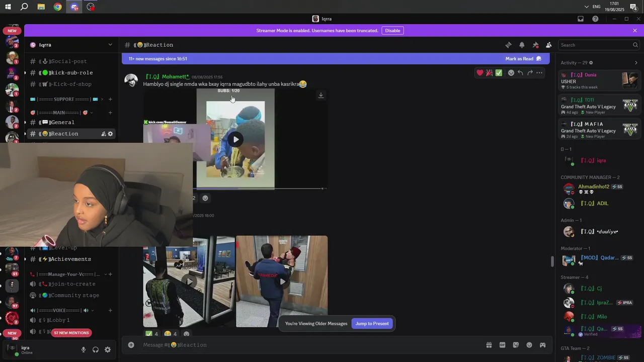
Task: Open Achievements channel
Action: [x=71, y=259]
